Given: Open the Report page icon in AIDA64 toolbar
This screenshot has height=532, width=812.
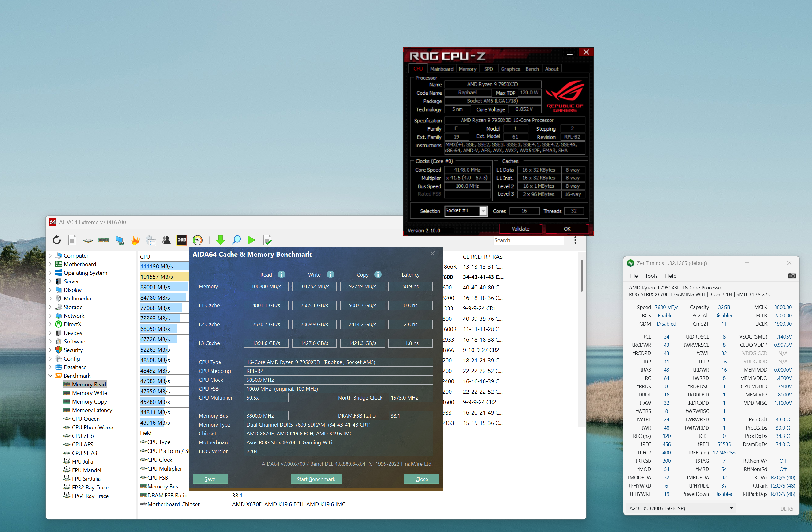Looking at the screenshot, I should click(72, 240).
